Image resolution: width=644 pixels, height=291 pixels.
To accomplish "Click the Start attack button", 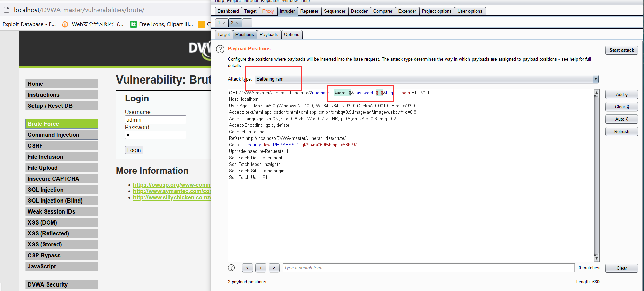I will click(621, 50).
